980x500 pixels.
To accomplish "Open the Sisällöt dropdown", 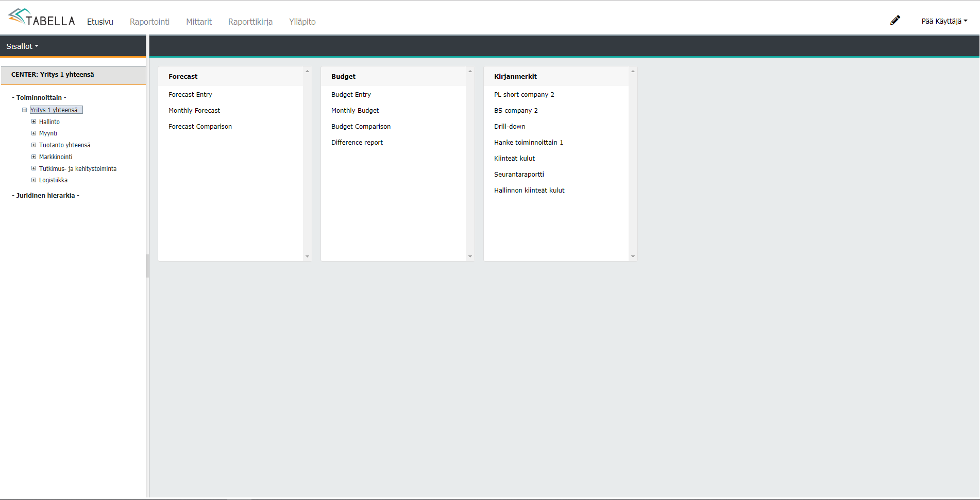I will pos(22,46).
